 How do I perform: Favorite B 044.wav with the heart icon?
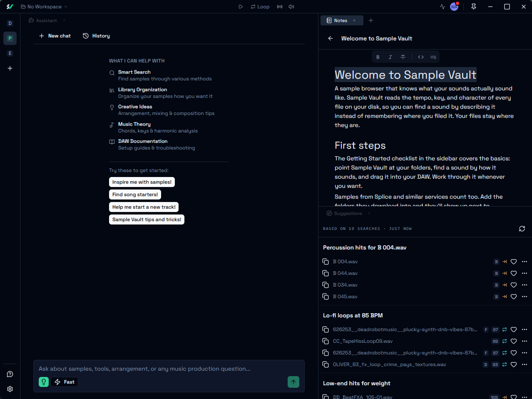[x=514, y=273]
